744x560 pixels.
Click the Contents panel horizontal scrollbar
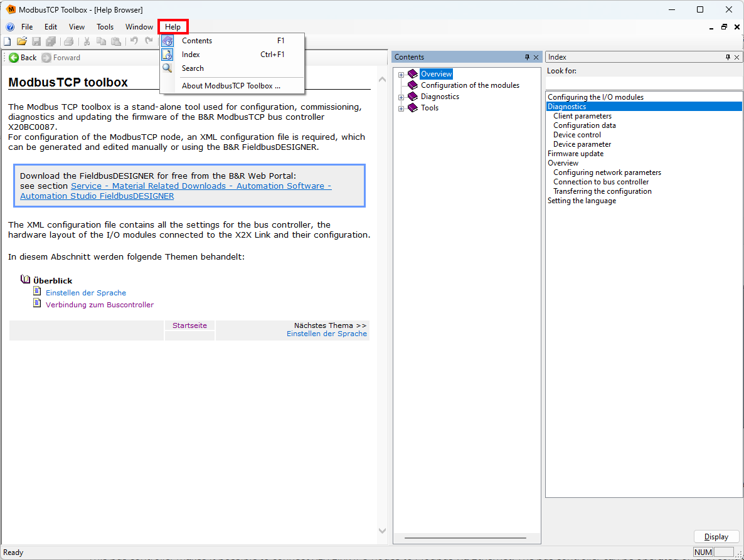(x=465, y=538)
